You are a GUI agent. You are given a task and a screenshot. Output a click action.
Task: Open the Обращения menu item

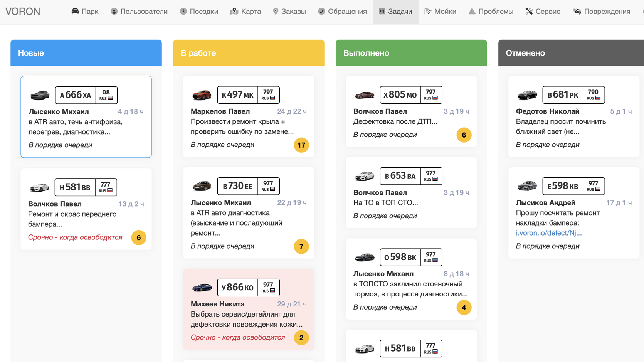(x=342, y=12)
